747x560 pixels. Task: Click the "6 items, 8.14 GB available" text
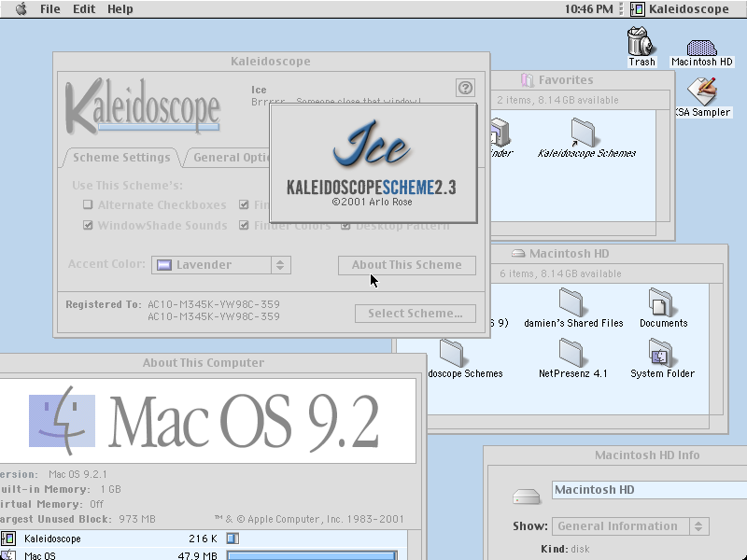561,273
